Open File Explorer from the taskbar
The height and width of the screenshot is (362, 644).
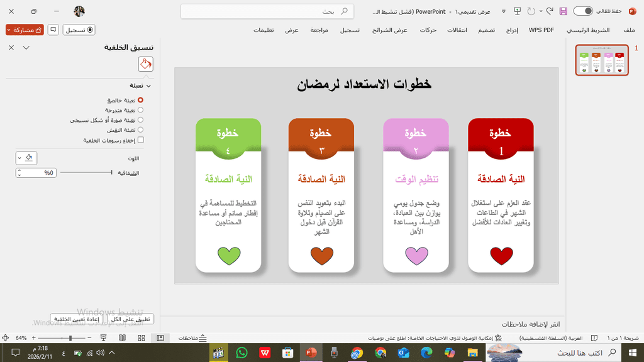tap(472, 353)
